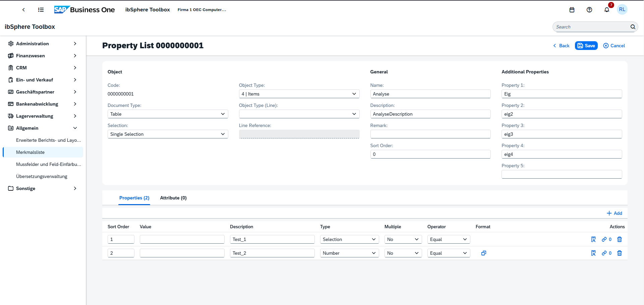Add a new property row
The width and height of the screenshot is (644, 305).
coord(614,213)
